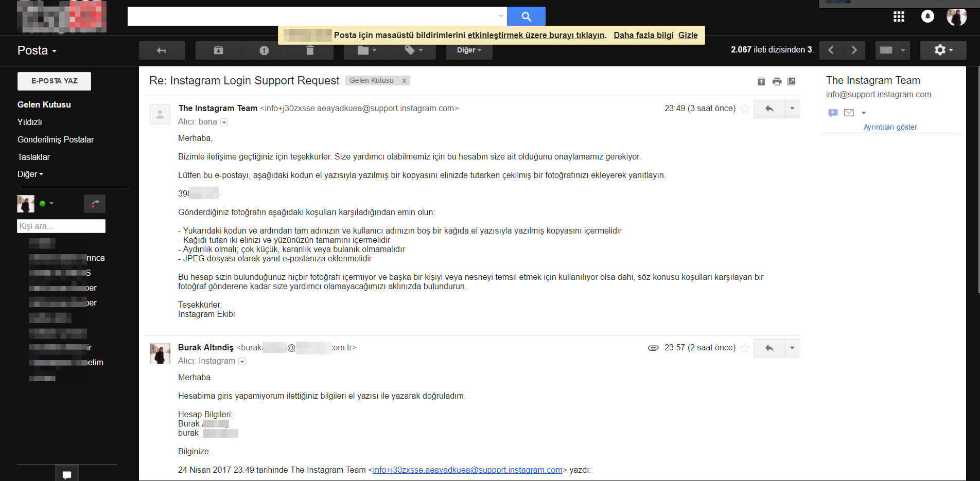Open Taslaklar folder
The width and height of the screenshot is (980, 481).
coord(33,157)
